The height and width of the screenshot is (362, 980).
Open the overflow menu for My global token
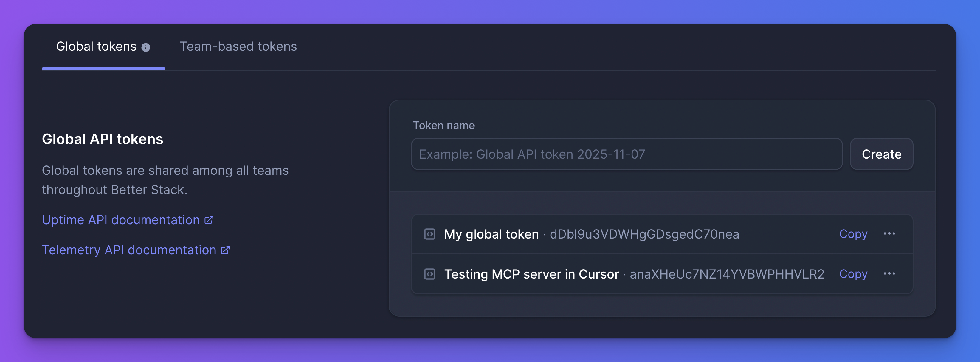[889, 234]
